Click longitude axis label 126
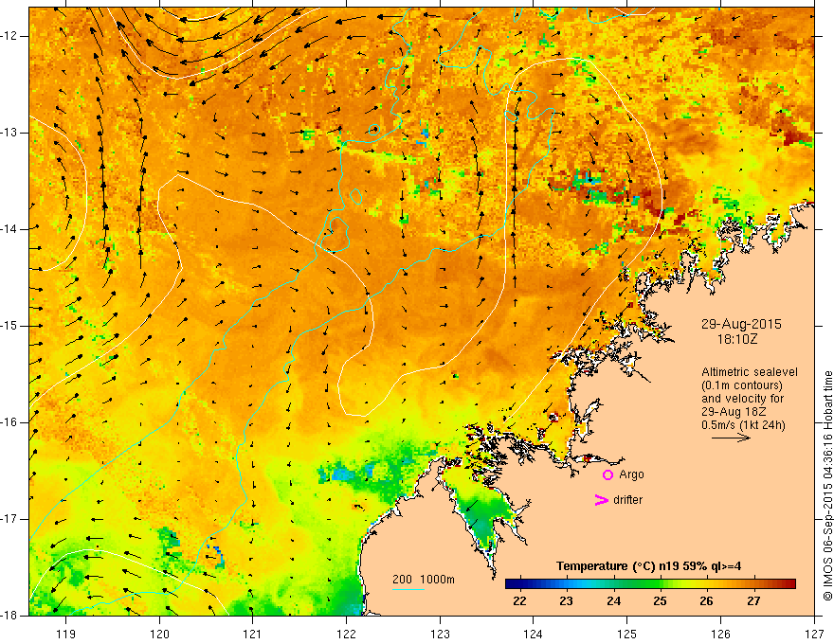Image resolution: width=834 pixels, height=644 pixels. point(720,634)
